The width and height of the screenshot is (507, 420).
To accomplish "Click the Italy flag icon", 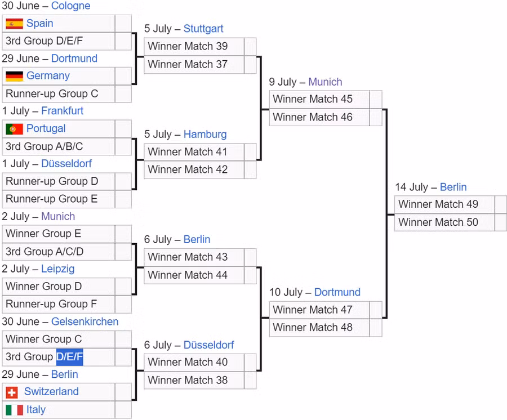I will point(14,410).
